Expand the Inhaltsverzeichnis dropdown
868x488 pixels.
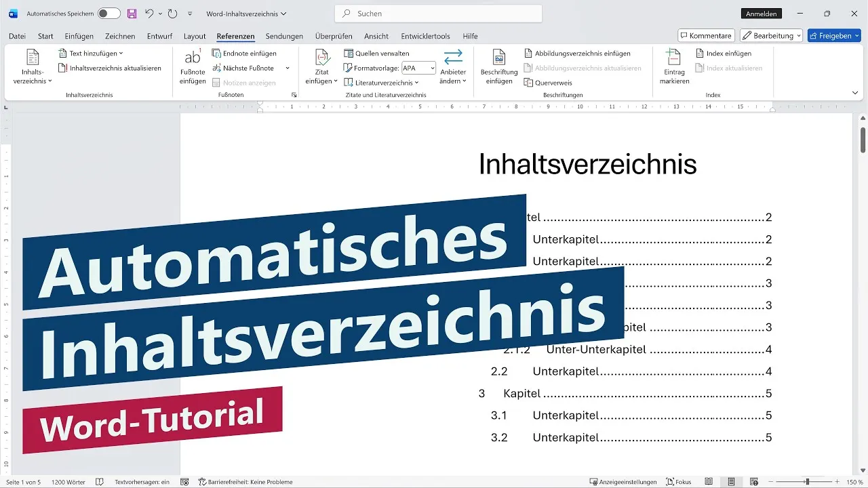32,64
